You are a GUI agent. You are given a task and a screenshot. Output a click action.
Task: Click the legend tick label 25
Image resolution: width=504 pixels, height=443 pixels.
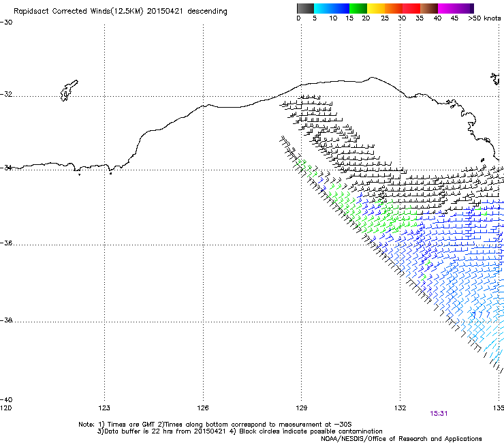point(385,18)
